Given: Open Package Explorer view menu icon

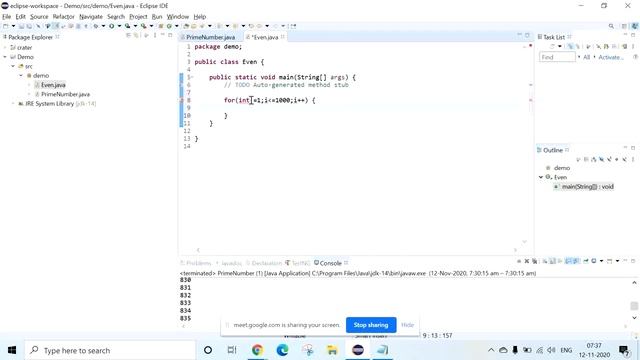Looking at the screenshot, I should [x=155, y=36].
